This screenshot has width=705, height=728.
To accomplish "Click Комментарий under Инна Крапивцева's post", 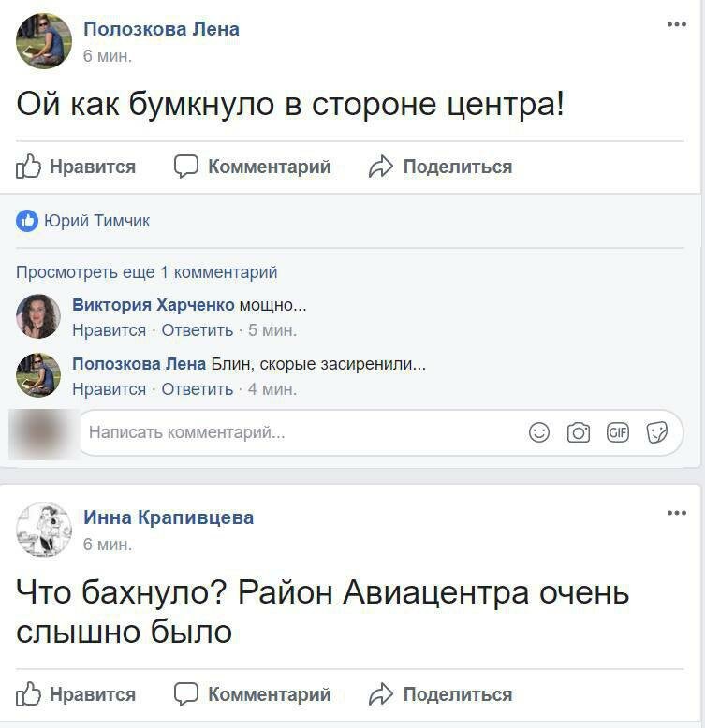I will (x=253, y=694).
